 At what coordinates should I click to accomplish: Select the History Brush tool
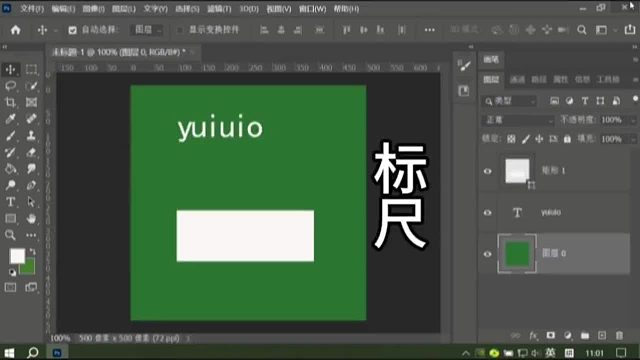point(11,152)
